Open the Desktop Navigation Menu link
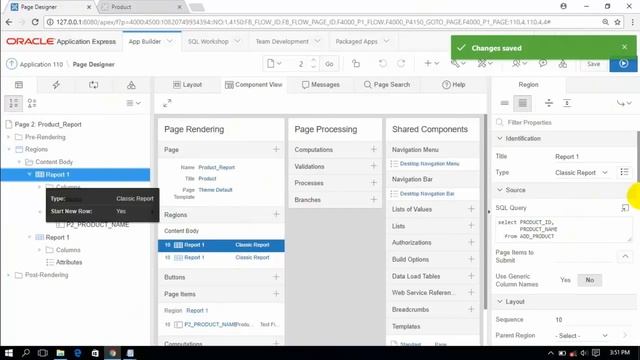This screenshot has width=640, height=360. click(x=429, y=164)
